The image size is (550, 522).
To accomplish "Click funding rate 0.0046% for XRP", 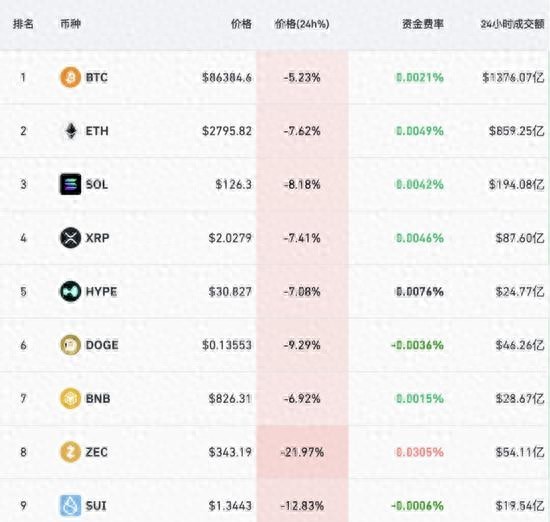I will tap(420, 238).
